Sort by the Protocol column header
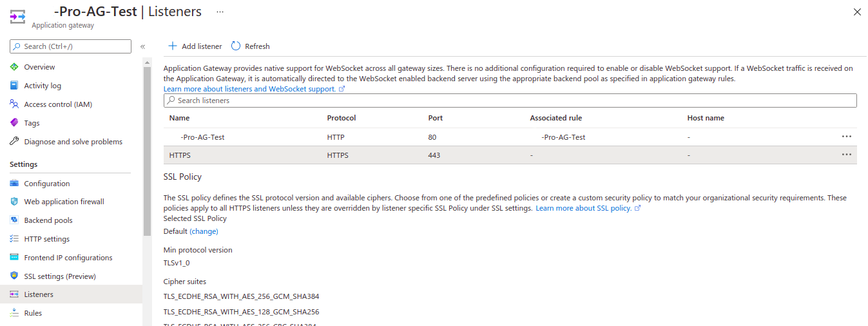The height and width of the screenshot is (326, 868). [x=342, y=118]
